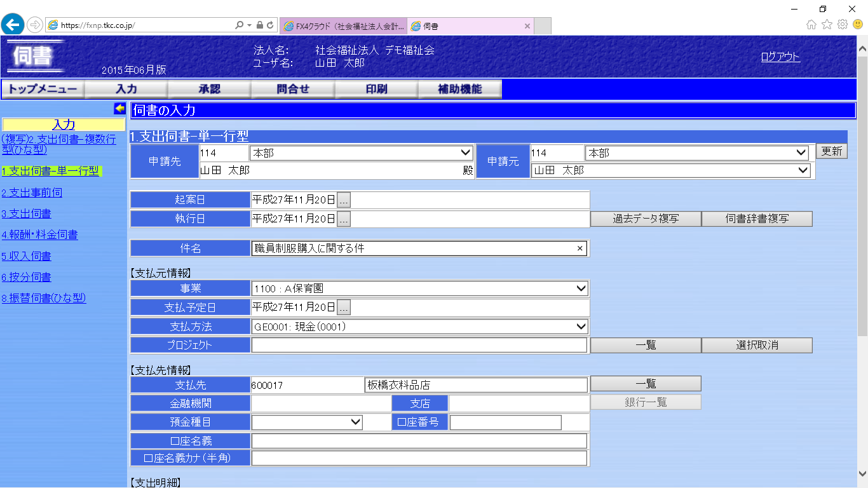Open a new blank browser tab

pos(543,26)
